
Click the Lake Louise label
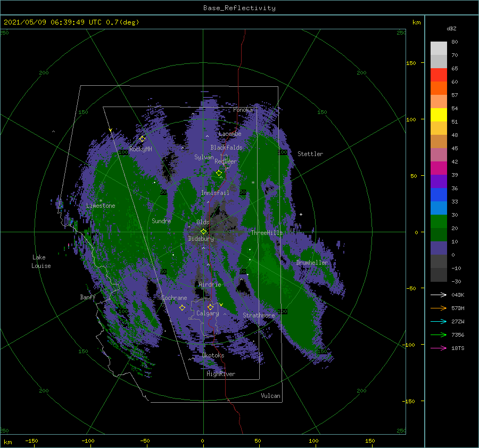pos(41,262)
